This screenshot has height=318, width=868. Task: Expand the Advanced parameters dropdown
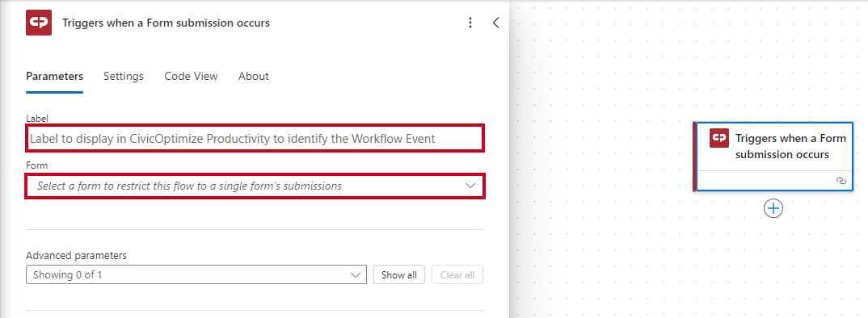click(196, 275)
